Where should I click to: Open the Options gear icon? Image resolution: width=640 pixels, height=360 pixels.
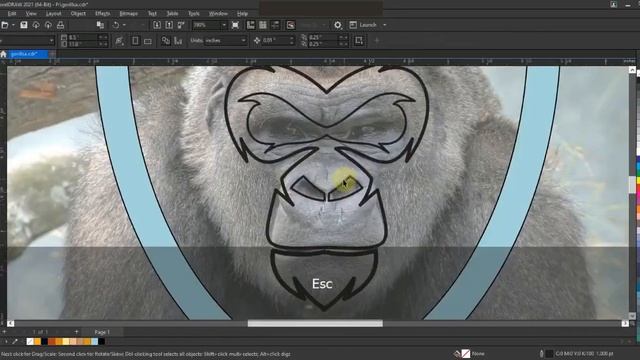coord(338,25)
